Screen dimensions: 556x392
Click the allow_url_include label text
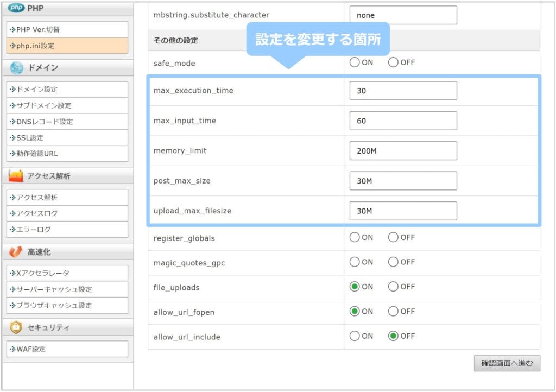pyautogui.click(x=187, y=337)
